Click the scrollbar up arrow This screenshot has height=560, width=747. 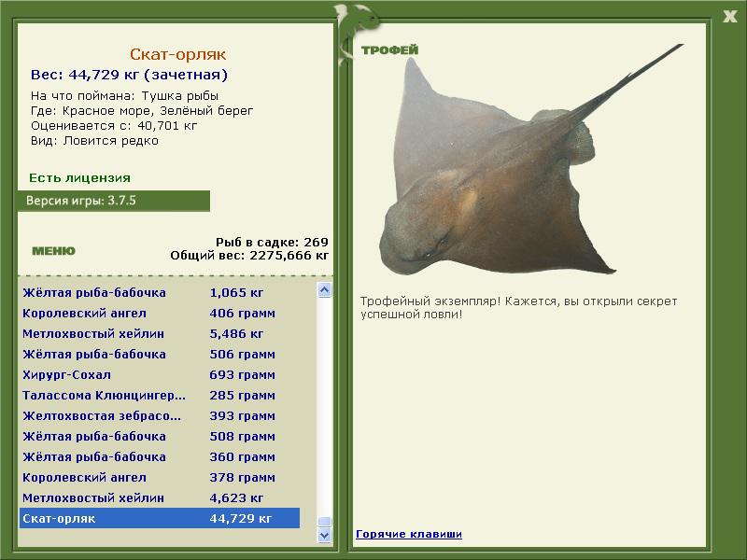pos(324,289)
